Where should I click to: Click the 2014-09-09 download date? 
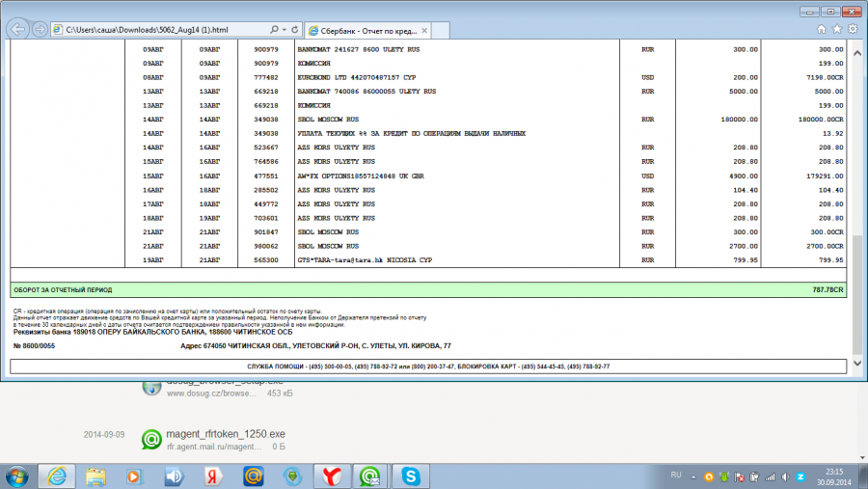104,435
